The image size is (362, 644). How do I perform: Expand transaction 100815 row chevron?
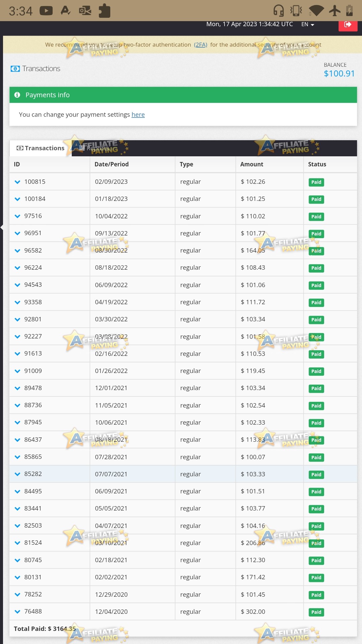(x=17, y=182)
